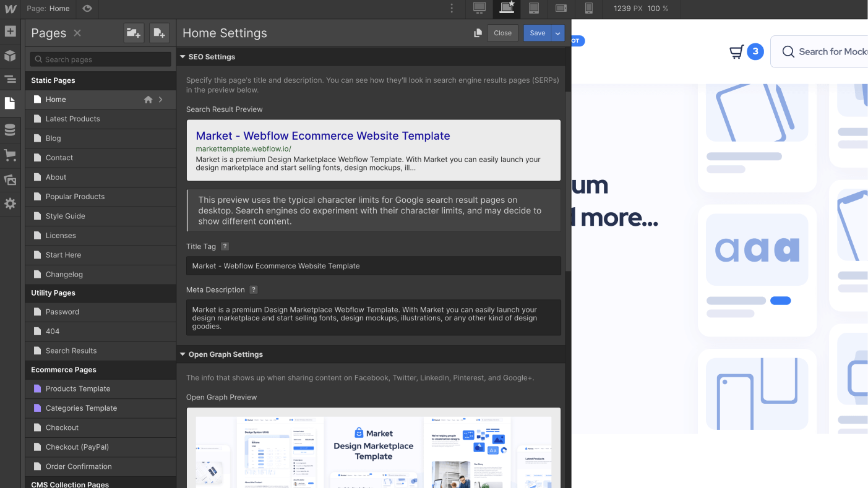Click the cart icon in the site preview
868x488 pixels.
point(736,52)
